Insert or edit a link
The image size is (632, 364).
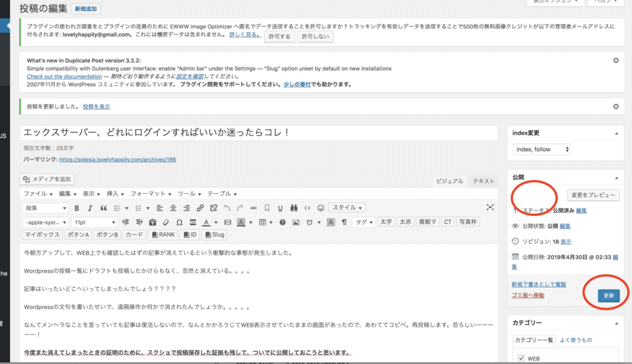pos(200,208)
